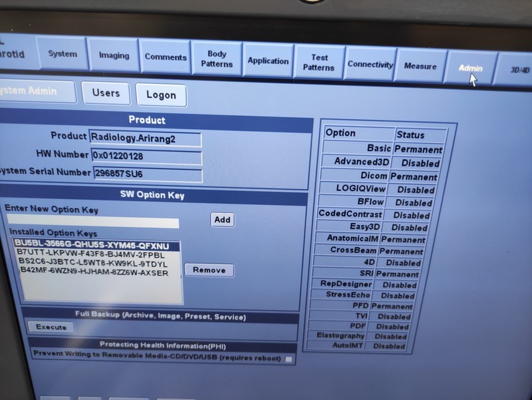This screenshot has height=400, width=532.
Task: Select the AnatomicalM option row
Action: tap(370, 239)
